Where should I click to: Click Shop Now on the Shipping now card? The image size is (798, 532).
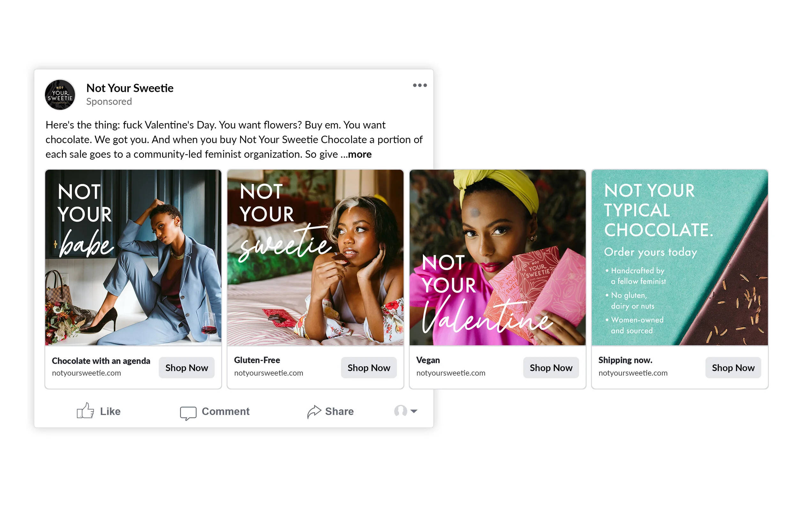(x=733, y=368)
